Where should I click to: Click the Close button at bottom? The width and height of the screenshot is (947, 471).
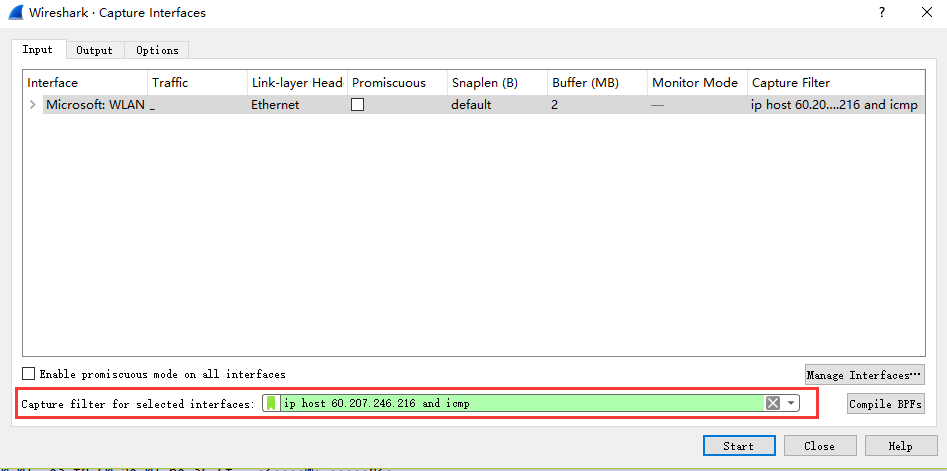click(819, 446)
